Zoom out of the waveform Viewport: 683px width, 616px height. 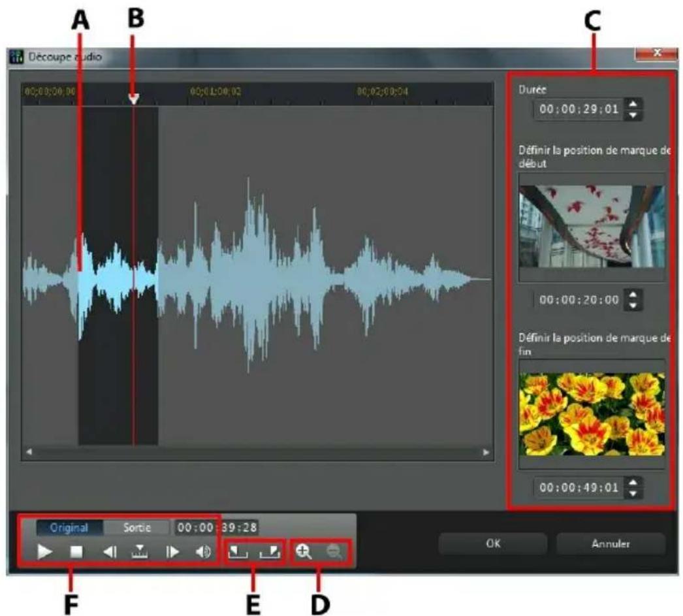(334, 551)
